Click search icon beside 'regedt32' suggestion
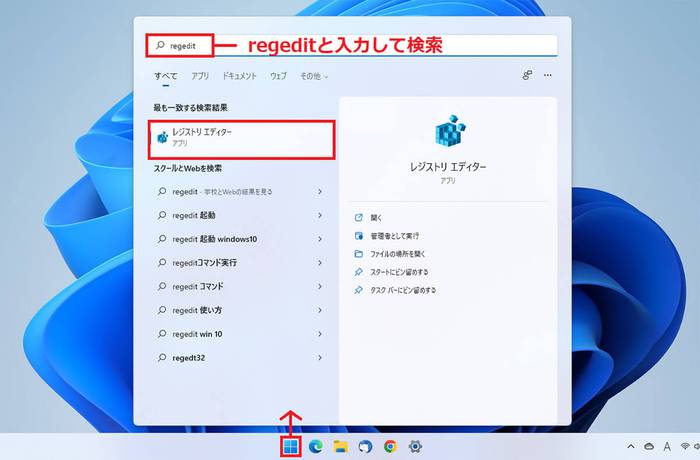Screen dimensions: 700x460 [162, 357]
